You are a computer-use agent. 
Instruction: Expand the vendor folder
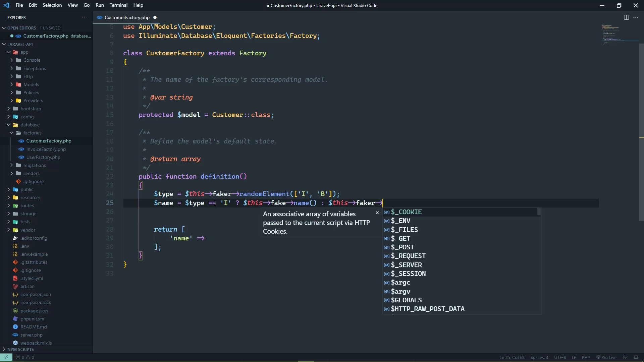[28, 230]
